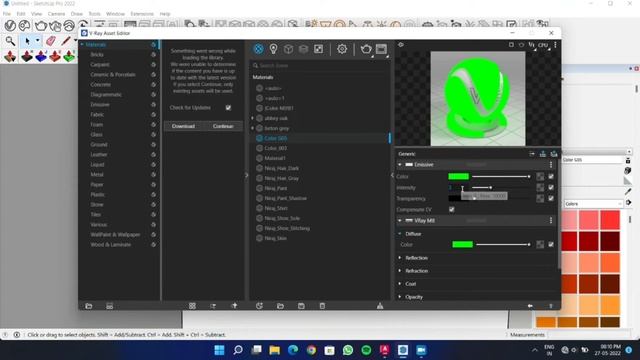Click the texture slot beside Emissive Color

click(540, 176)
